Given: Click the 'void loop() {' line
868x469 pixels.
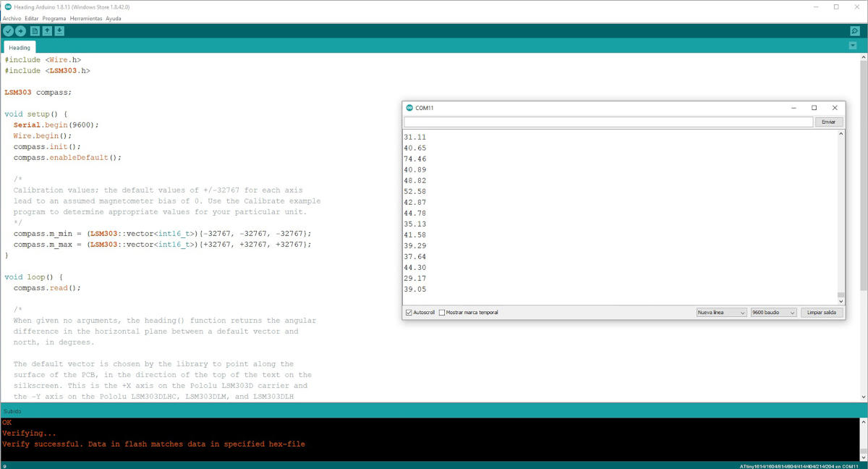Looking at the screenshot, I should (x=34, y=277).
